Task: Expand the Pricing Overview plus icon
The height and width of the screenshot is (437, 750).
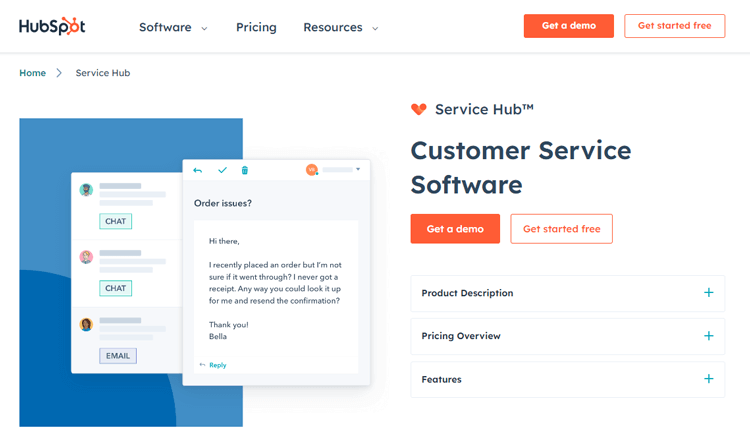Action: [x=709, y=336]
